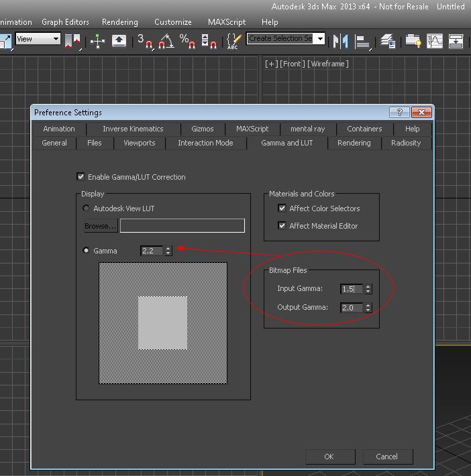Toggle Keyboard Shortcut Override icon
471x476 pixels.
click(x=119, y=41)
